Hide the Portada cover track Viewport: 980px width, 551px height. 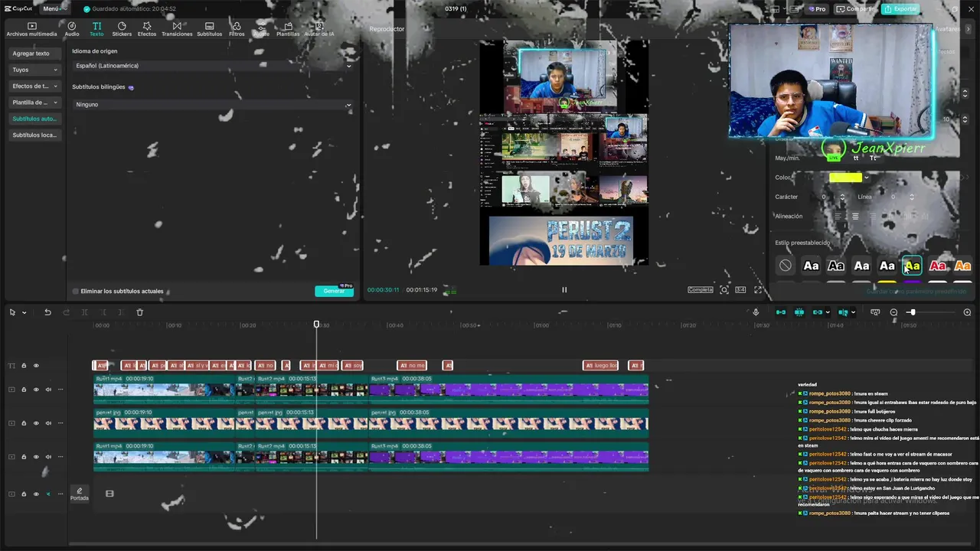pyautogui.click(x=36, y=494)
